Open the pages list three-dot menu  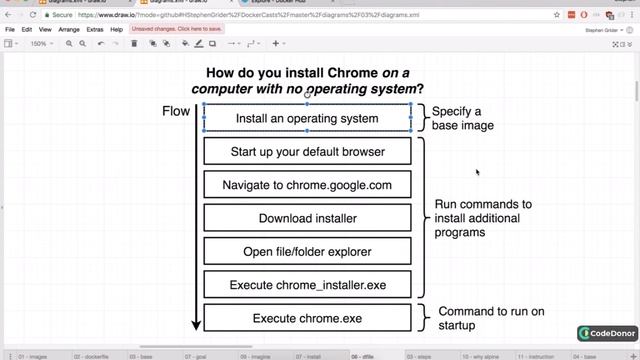(10, 357)
